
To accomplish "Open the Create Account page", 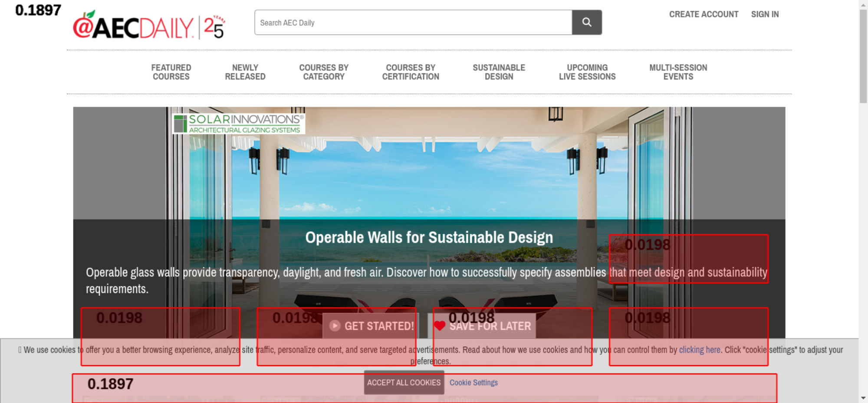I will tap(703, 14).
